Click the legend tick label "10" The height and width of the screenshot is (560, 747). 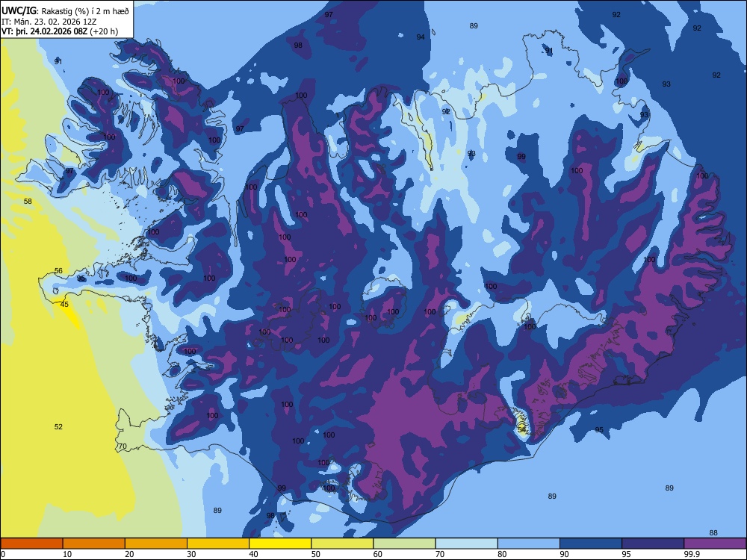point(67,554)
